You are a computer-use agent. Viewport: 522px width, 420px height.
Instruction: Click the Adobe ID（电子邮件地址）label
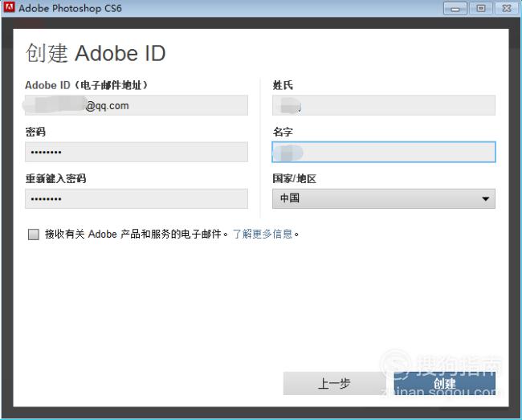click(87, 85)
